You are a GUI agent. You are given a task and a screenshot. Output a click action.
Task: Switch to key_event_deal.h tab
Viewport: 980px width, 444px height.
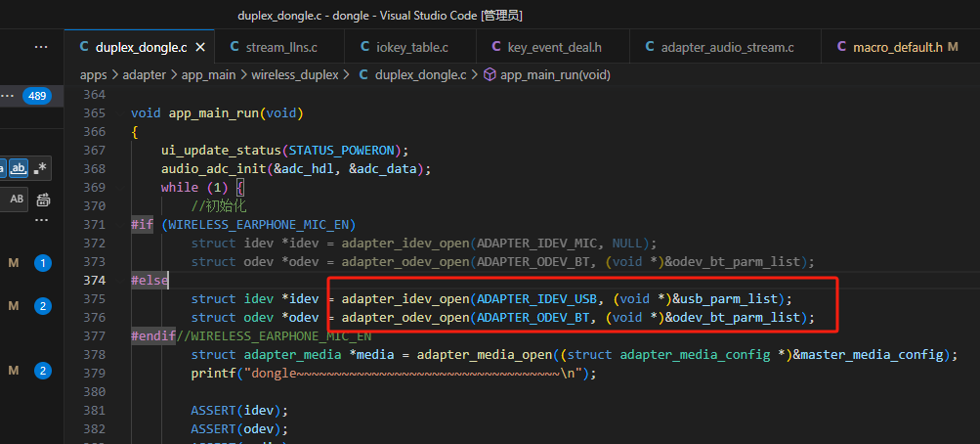tap(552, 47)
